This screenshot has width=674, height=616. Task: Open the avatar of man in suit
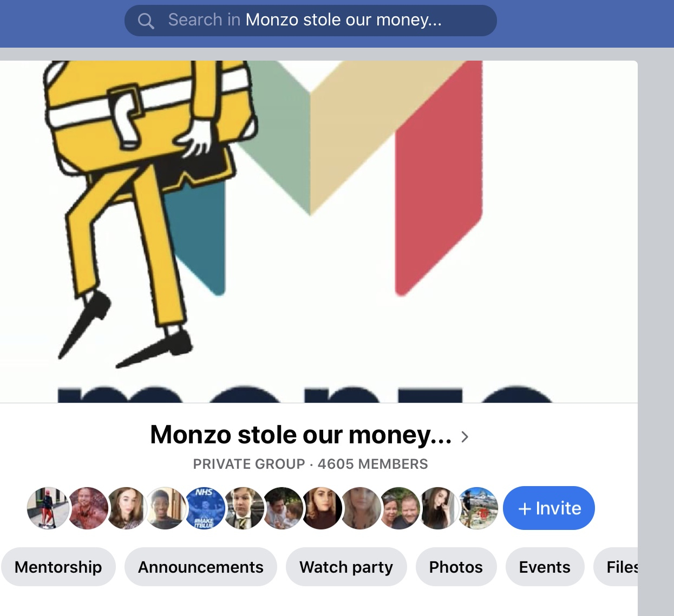tap(243, 508)
